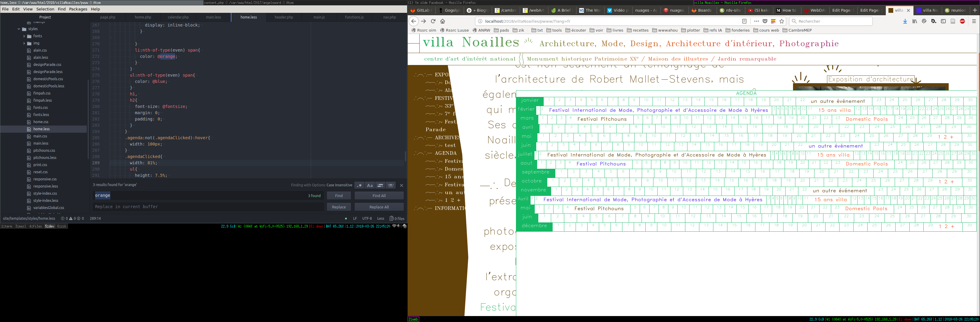Open main.less in the file tree
The height and width of the screenshot is (322, 980).
41,143
